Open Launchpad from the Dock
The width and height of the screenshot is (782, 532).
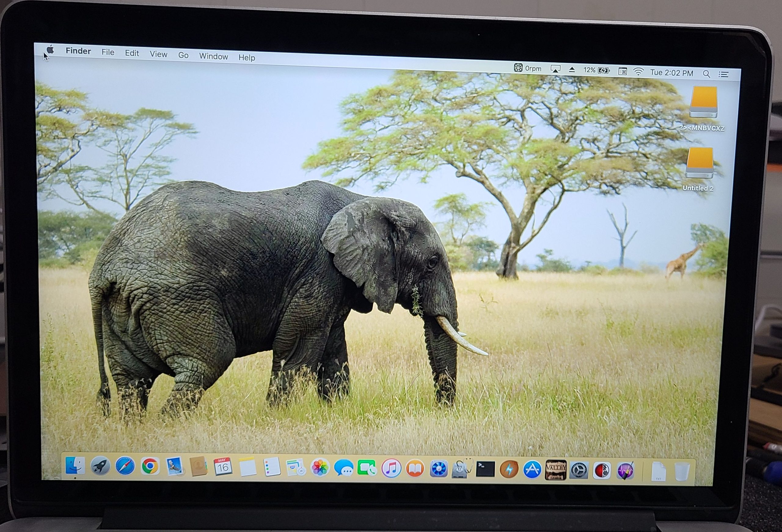click(x=100, y=467)
